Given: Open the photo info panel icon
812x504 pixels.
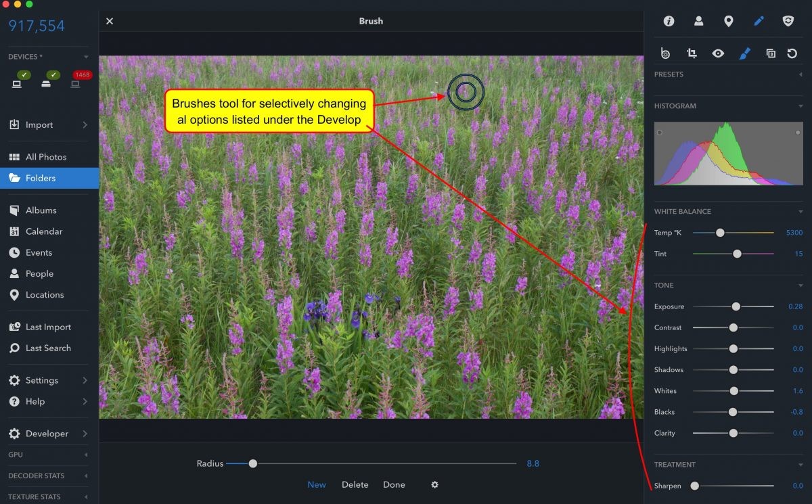Looking at the screenshot, I should 669,21.
